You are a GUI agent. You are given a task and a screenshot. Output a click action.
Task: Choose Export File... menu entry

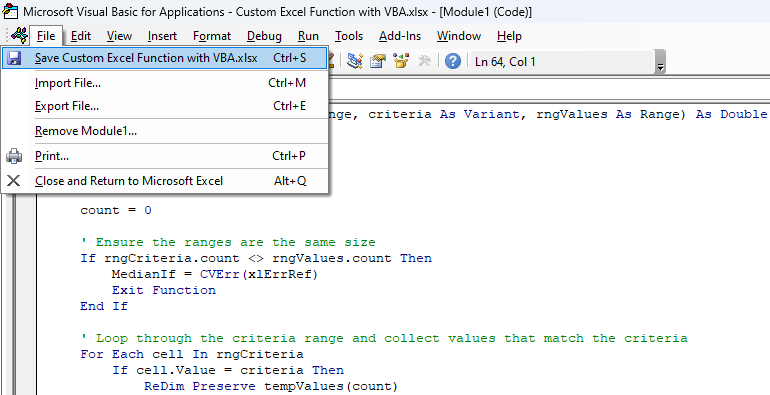165,106
